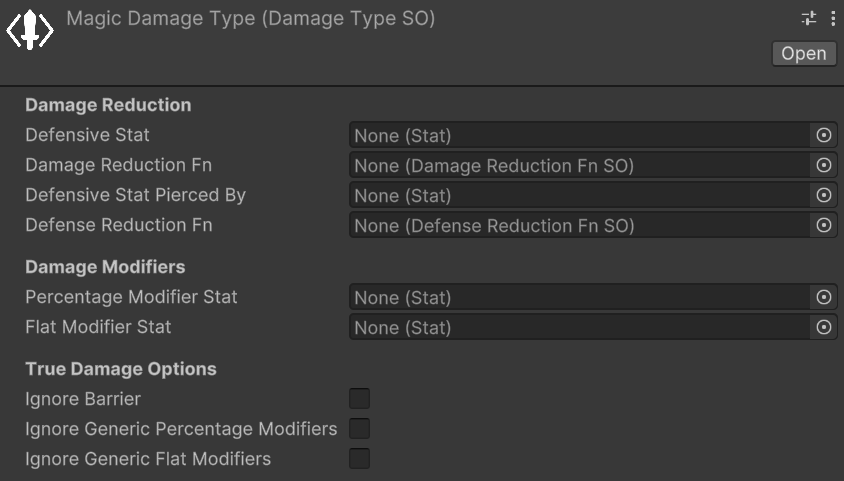Click the Ignore Generic Flat Modifiers label

coord(148,459)
